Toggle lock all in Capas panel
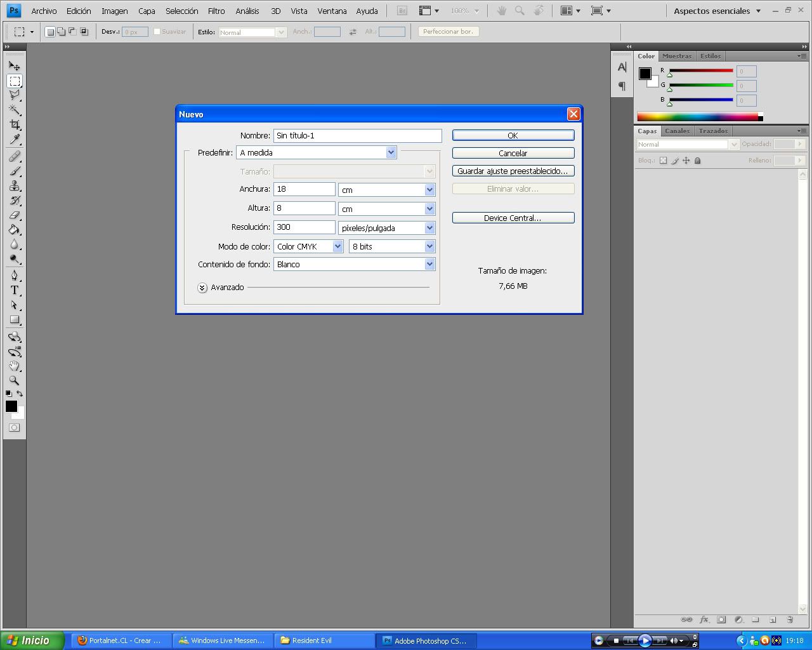Viewport: 812px width, 650px height. (x=697, y=161)
